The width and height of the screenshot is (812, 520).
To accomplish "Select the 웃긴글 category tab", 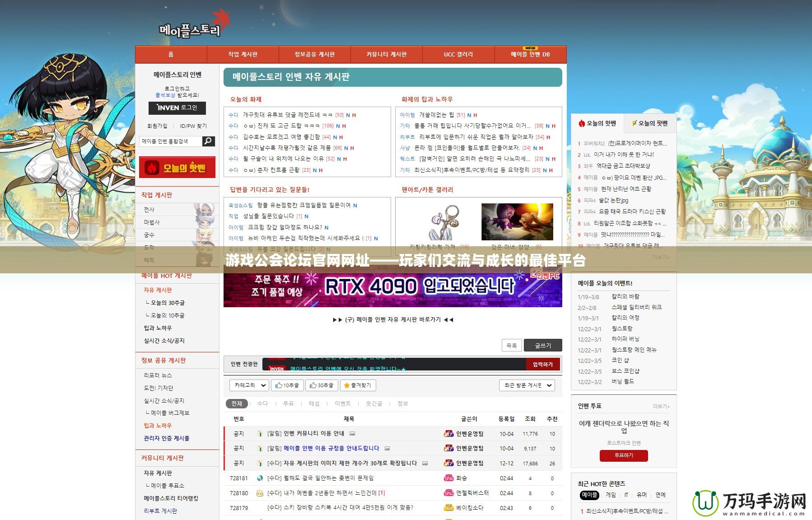I will click(x=374, y=403).
